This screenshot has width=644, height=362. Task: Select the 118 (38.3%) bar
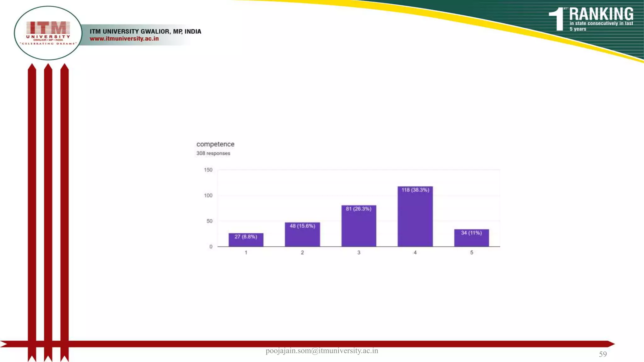coord(415,217)
